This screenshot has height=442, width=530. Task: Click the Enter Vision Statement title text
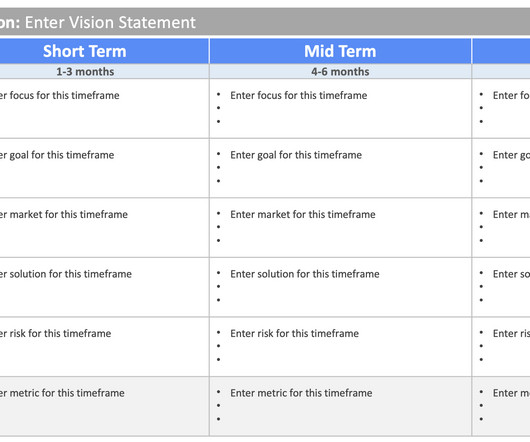click(110, 23)
